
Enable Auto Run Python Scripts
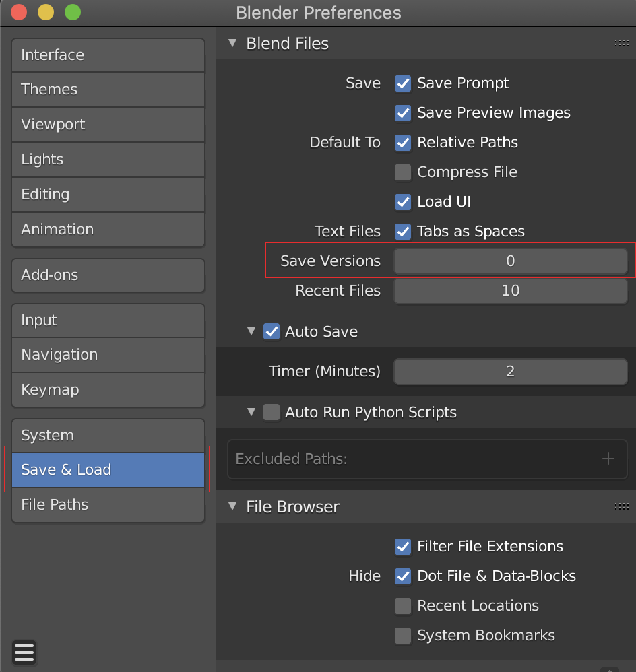(272, 412)
